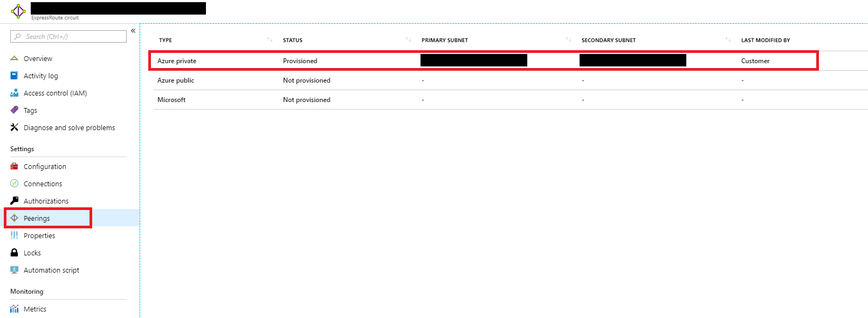868x318 pixels.
Task: Select the Azure public peering row
Action: point(176,80)
